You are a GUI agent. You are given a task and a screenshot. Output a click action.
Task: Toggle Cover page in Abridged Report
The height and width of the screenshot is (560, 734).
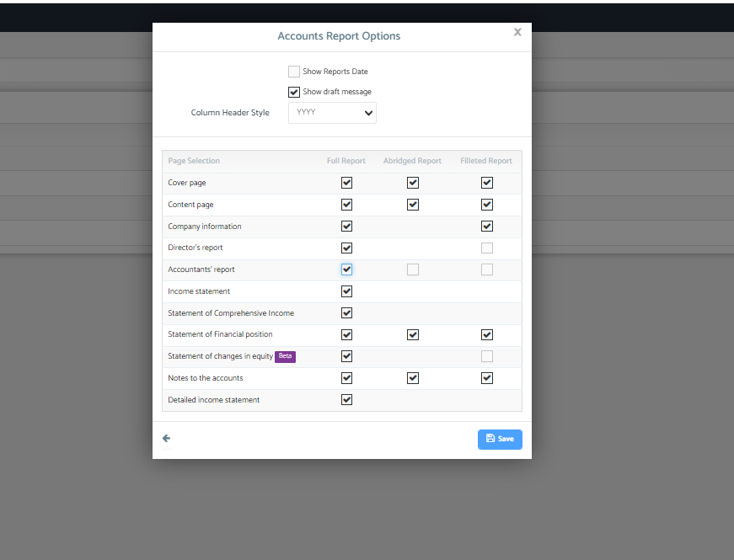point(412,183)
